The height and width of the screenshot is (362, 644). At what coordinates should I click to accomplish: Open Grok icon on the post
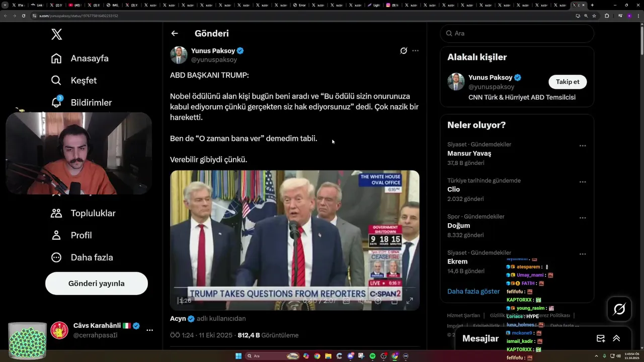404,51
